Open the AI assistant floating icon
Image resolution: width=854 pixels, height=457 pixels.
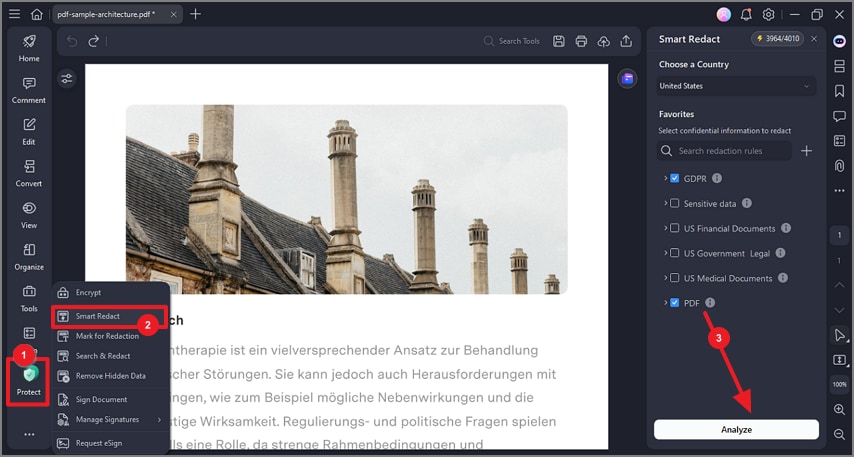pos(627,78)
